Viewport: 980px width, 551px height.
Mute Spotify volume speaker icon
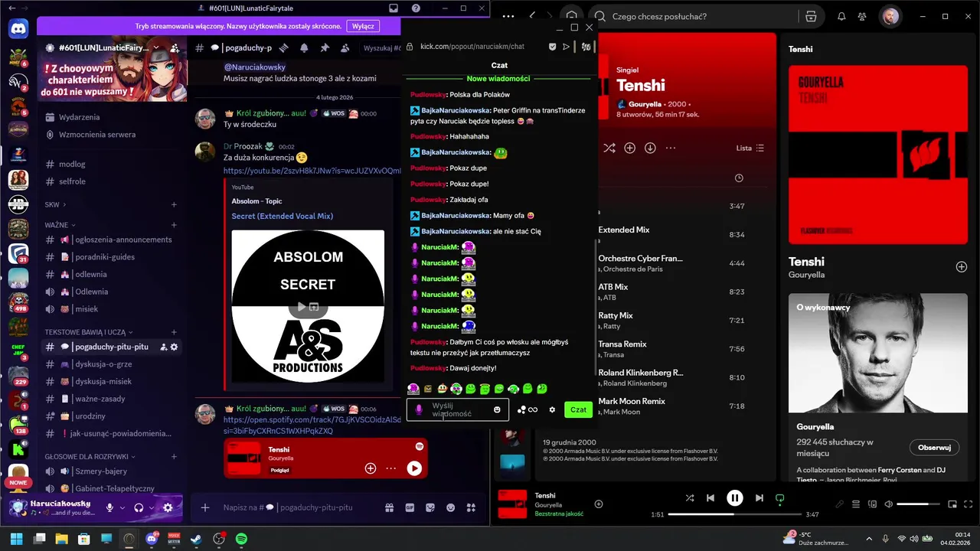pos(888,504)
